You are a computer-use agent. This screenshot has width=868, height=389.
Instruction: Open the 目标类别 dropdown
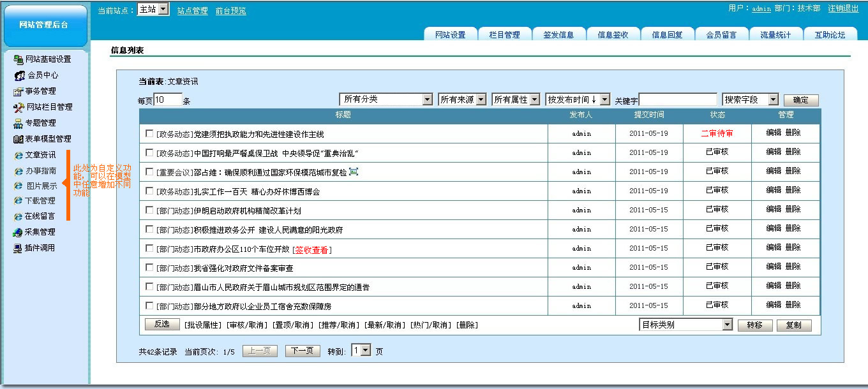click(727, 325)
